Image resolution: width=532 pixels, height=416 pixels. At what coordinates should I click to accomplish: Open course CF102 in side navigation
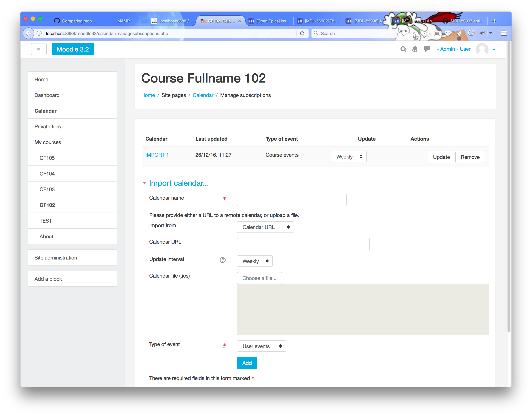(x=73, y=205)
